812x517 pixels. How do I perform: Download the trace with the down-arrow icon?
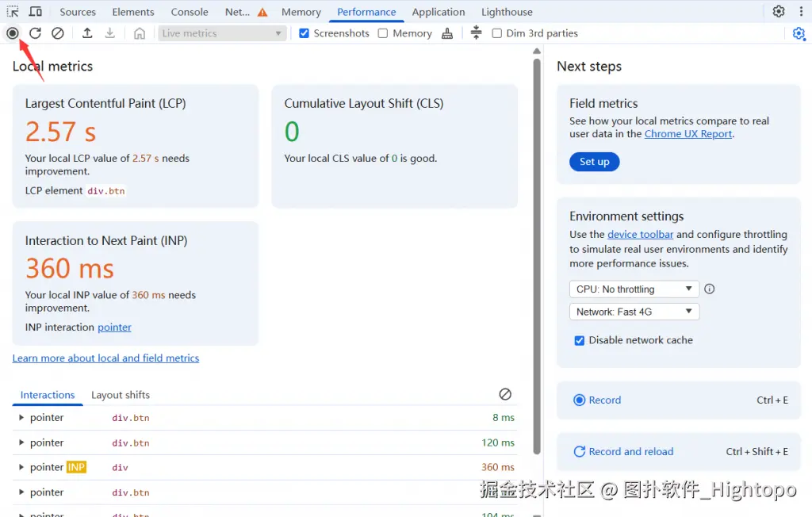coord(109,33)
